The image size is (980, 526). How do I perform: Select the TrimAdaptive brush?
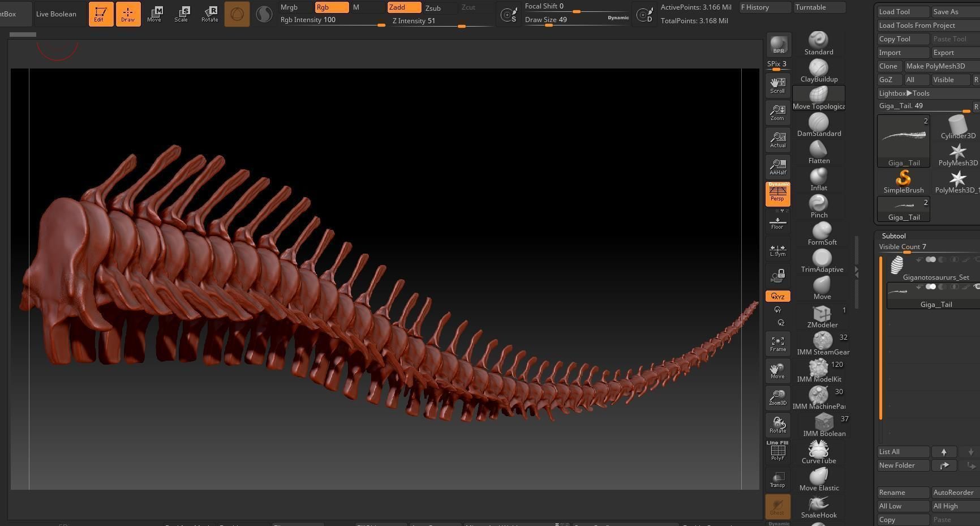(x=822, y=261)
